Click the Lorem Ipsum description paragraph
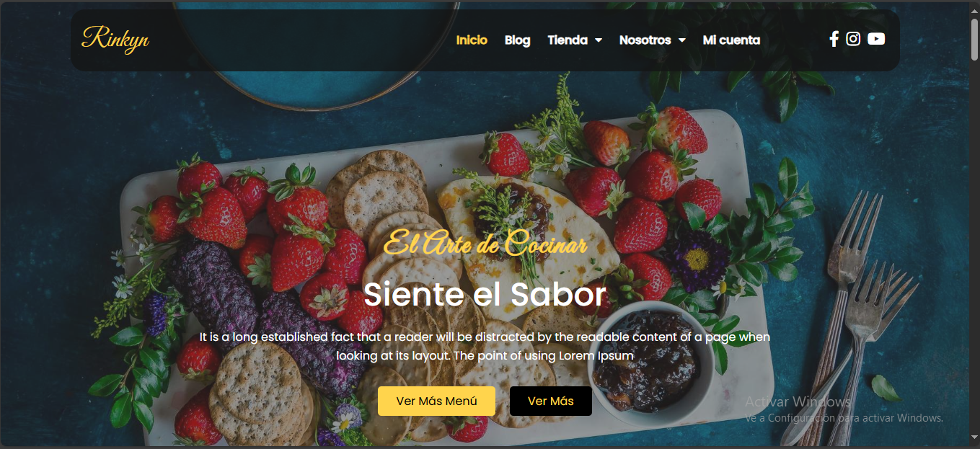 pyautogui.click(x=485, y=346)
